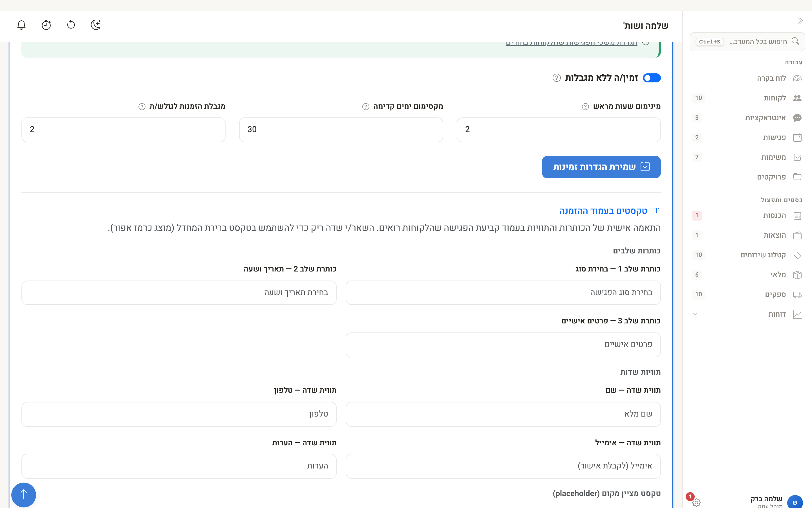Image resolution: width=812 pixels, height=508 pixels.
Task: Open לקוחות in sidebar
Action: pos(747,98)
